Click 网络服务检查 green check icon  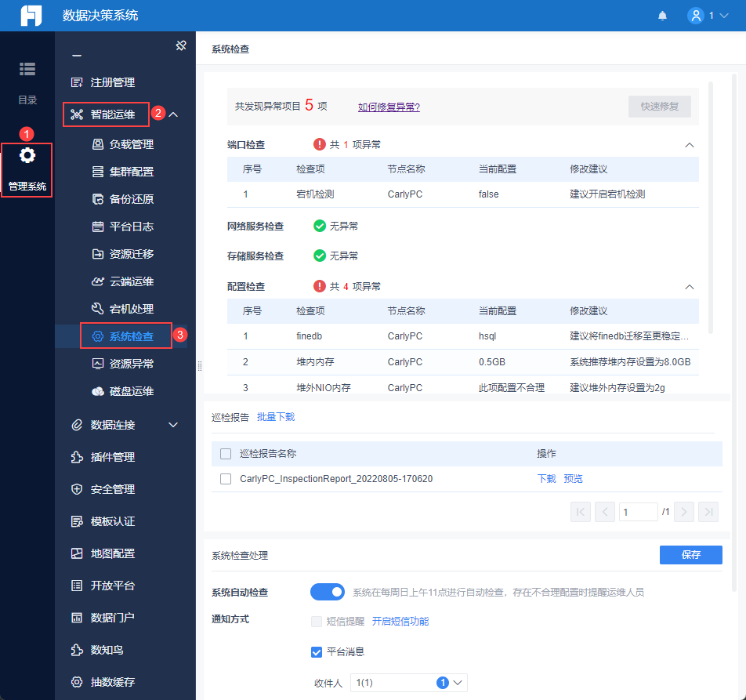320,226
